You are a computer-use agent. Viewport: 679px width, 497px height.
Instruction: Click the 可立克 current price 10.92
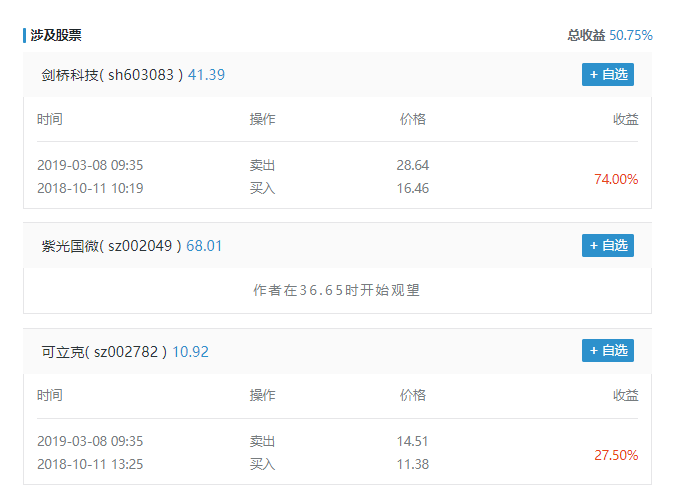click(191, 352)
